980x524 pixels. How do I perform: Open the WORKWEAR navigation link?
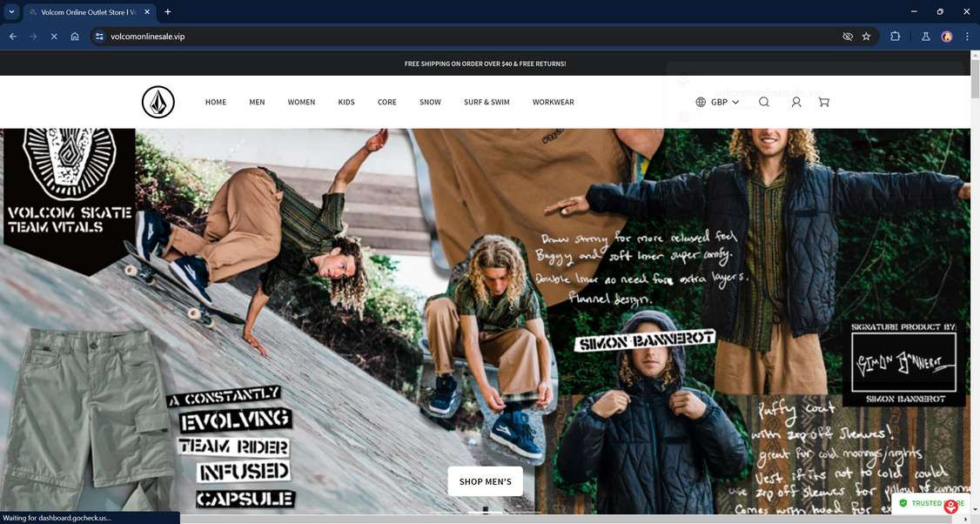pos(553,102)
